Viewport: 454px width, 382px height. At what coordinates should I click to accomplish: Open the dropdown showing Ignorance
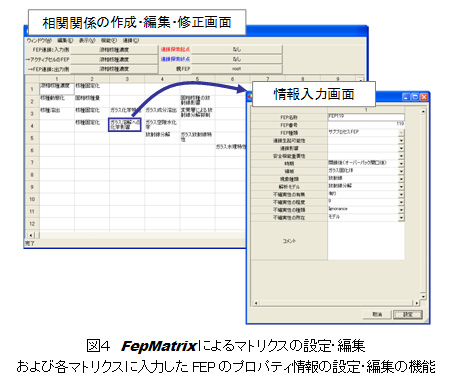(401, 210)
